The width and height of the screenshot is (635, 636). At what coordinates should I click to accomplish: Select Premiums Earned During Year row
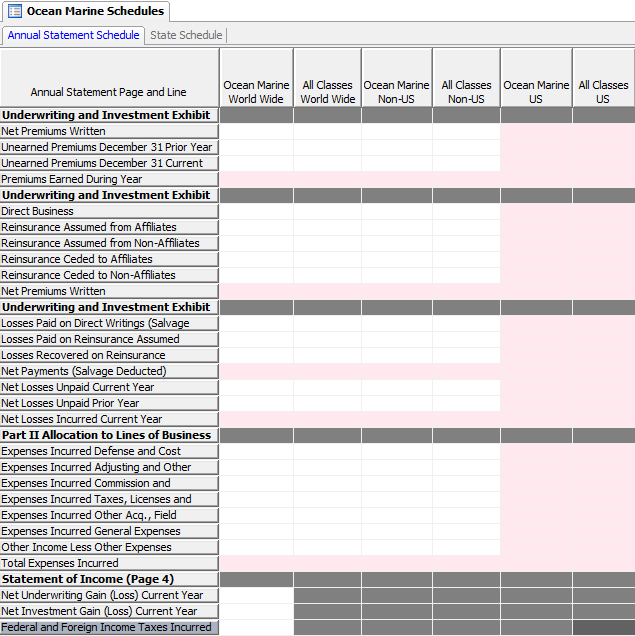point(109,179)
